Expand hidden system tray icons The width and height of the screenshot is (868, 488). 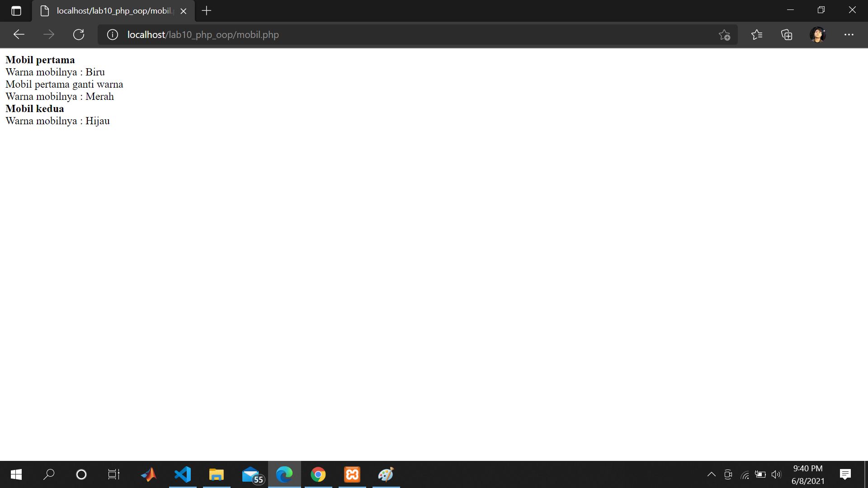[711, 474]
